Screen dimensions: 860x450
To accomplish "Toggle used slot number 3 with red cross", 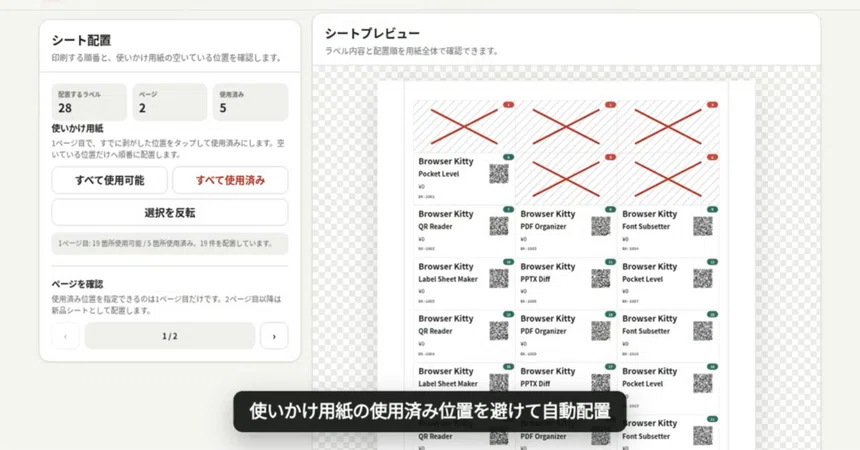I will pyautogui.click(x=668, y=126).
